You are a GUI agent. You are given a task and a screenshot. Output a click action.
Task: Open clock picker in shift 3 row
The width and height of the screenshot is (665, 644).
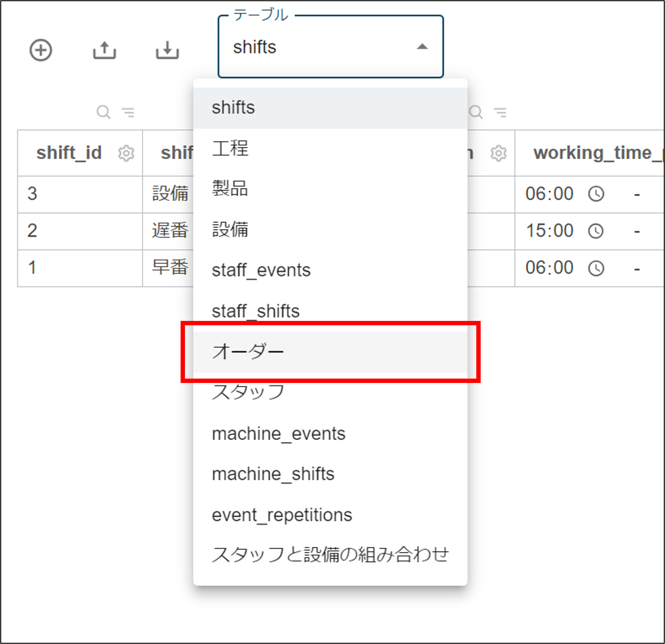tap(596, 194)
